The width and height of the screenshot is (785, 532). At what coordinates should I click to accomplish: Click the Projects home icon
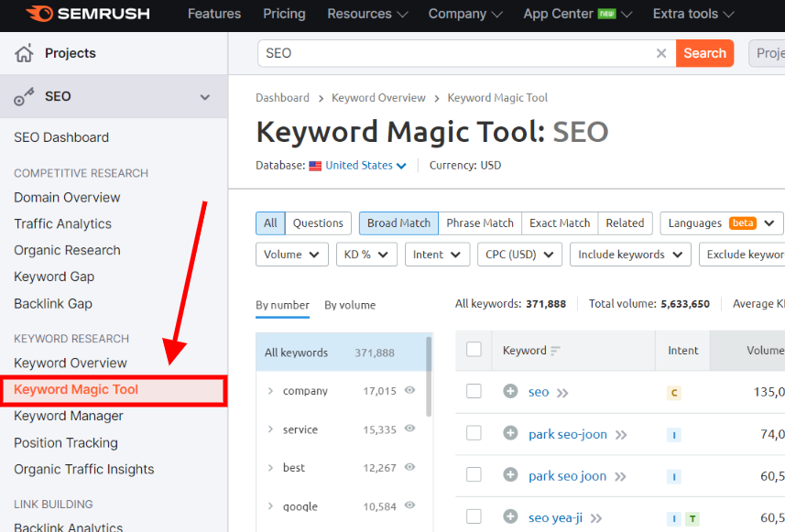click(x=24, y=53)
